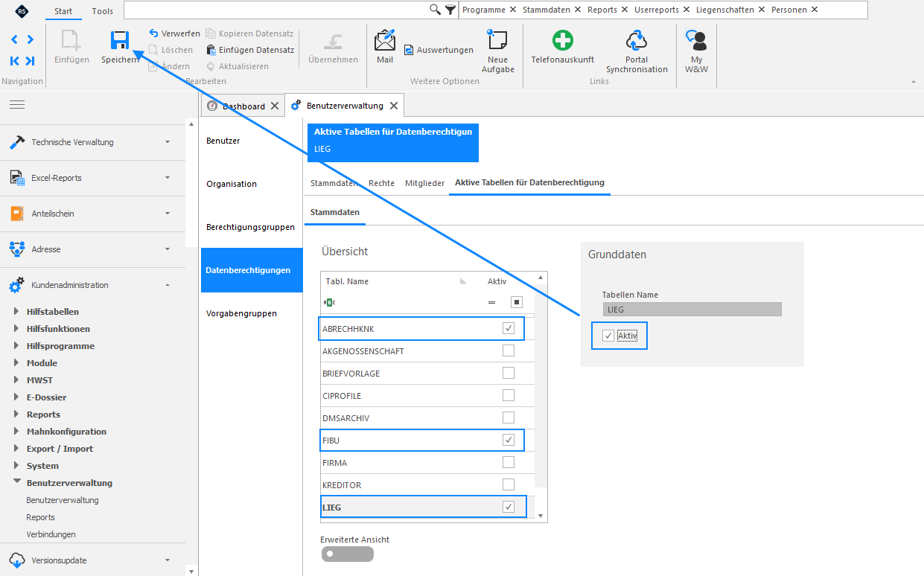This screenshot has height=576, width=924.
Task: Select the KREDITOR table row
Action: pyautogui.click(x=428, y=484)
